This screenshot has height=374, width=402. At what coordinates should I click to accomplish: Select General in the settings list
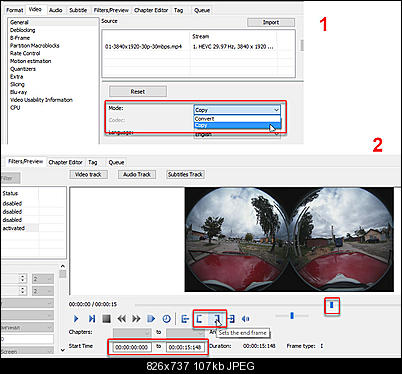(19, 22)
